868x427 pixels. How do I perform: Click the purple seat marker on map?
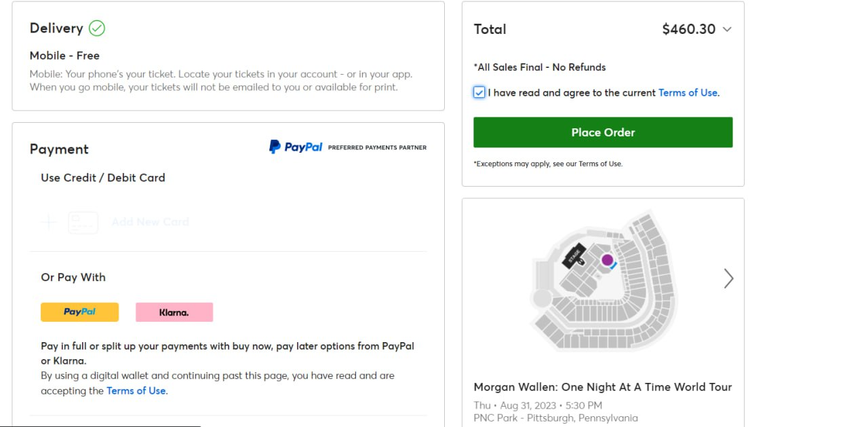click(607, 259)
